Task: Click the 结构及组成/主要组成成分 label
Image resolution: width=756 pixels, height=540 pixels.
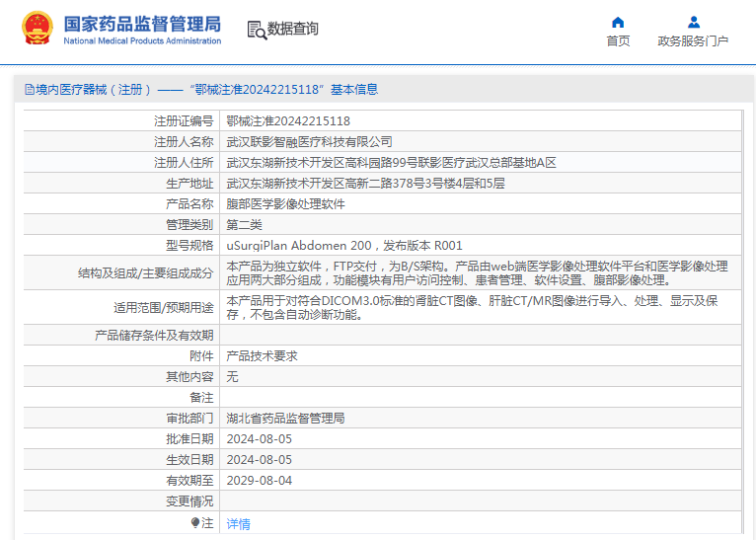Action: click(146, 273)
